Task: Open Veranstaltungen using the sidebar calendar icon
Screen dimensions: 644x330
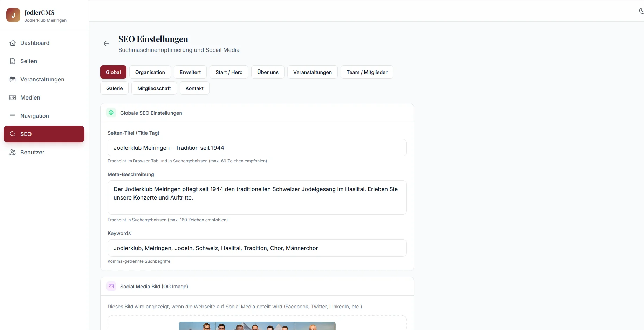Action: pos(13,79)
